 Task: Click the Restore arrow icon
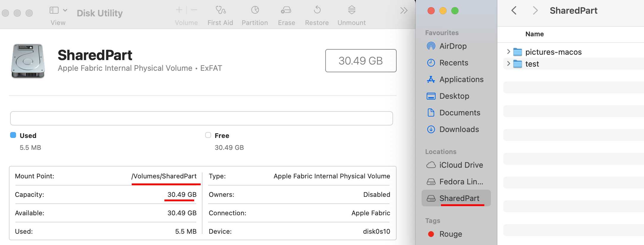pos(317,10)
